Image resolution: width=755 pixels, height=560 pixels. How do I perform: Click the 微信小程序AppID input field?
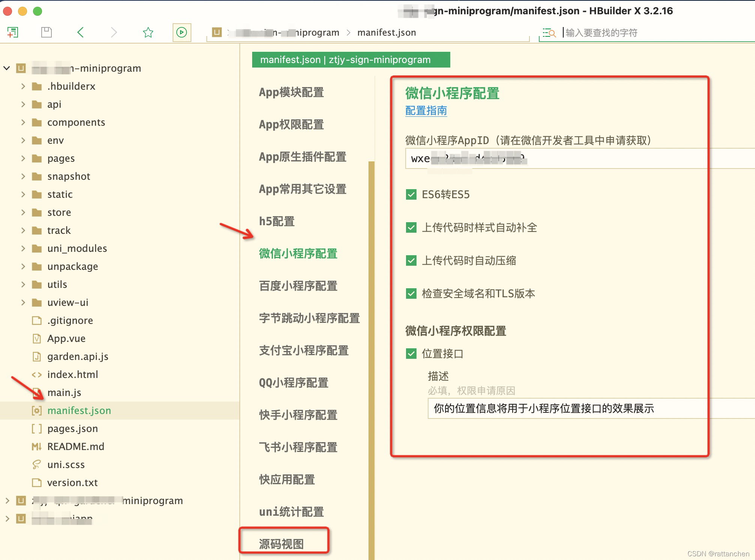(580, 158)
